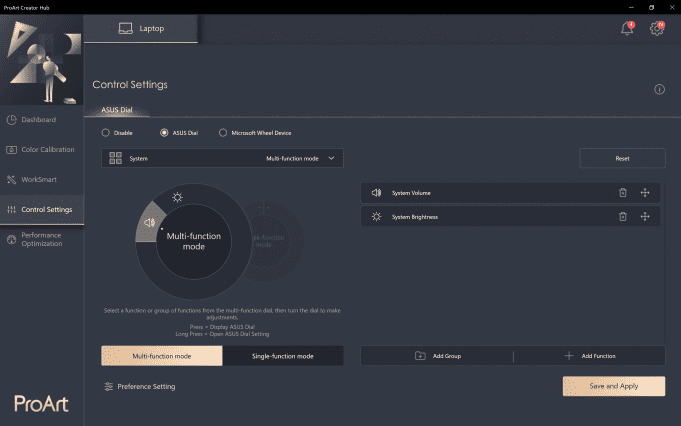This screenshot has width=681, height=426.
Task: Click the speaker icon in System Volume row
Action: [x=376, y=193]
